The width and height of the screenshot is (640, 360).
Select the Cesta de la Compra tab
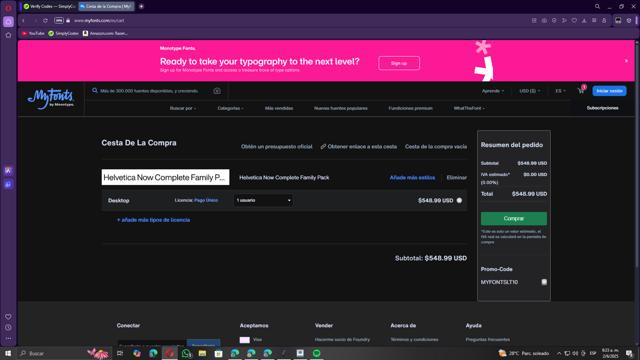click(x=106, y=7)
